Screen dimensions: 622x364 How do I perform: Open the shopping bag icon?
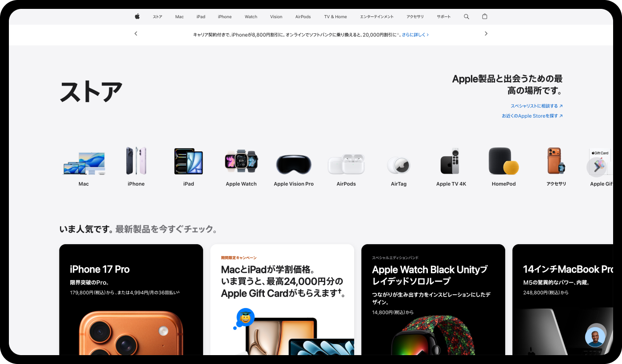[485, 16]
